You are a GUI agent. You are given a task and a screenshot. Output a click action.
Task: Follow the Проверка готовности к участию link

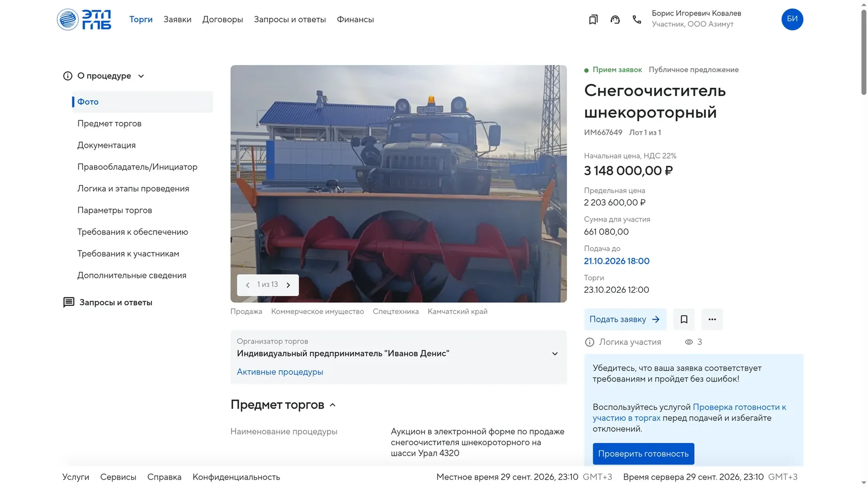689,413
